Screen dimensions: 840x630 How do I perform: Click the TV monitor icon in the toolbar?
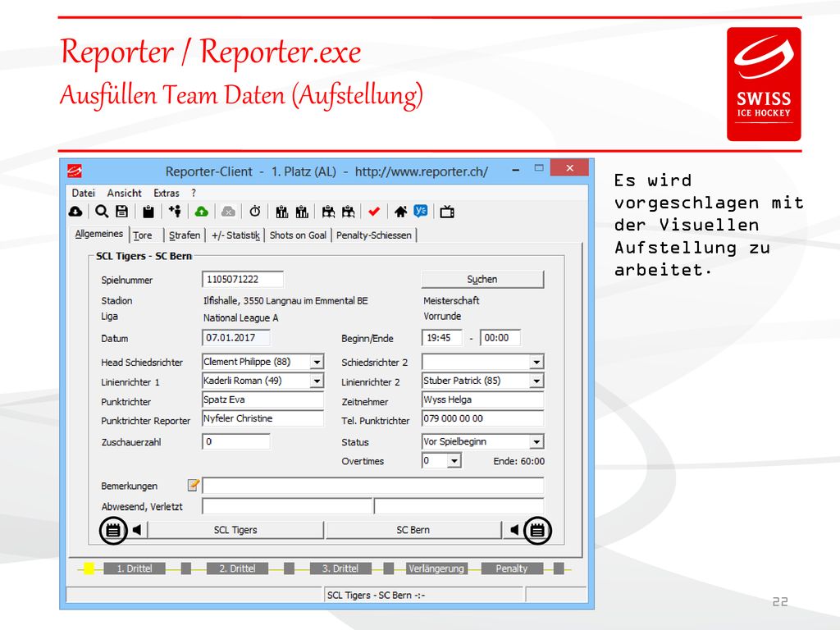pyautogui.click(x=447, y=212)
